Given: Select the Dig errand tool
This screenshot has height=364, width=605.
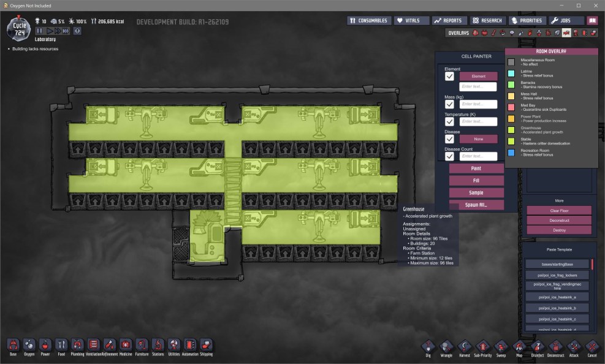Looking at the screenshot, I should click(429, 345).
